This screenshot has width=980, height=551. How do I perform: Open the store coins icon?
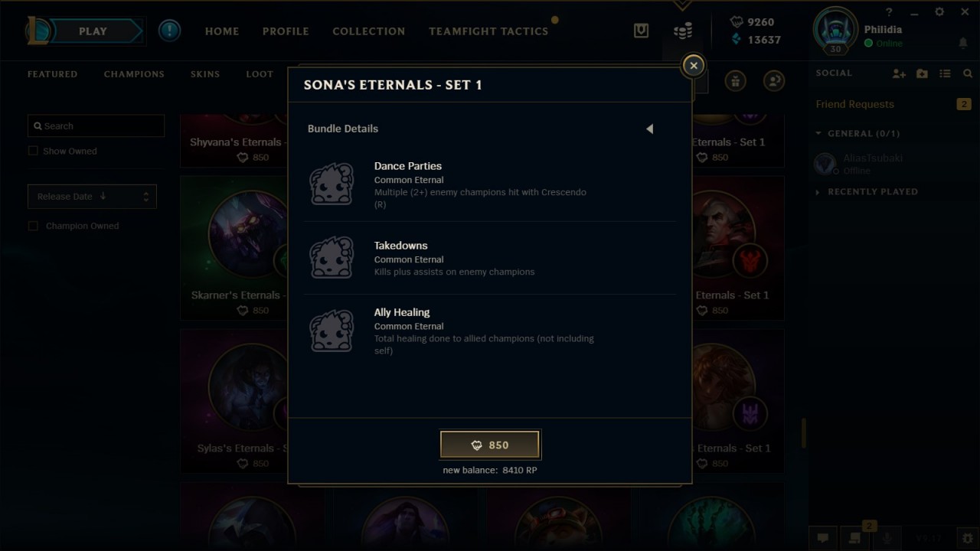[x=683, y=31]
